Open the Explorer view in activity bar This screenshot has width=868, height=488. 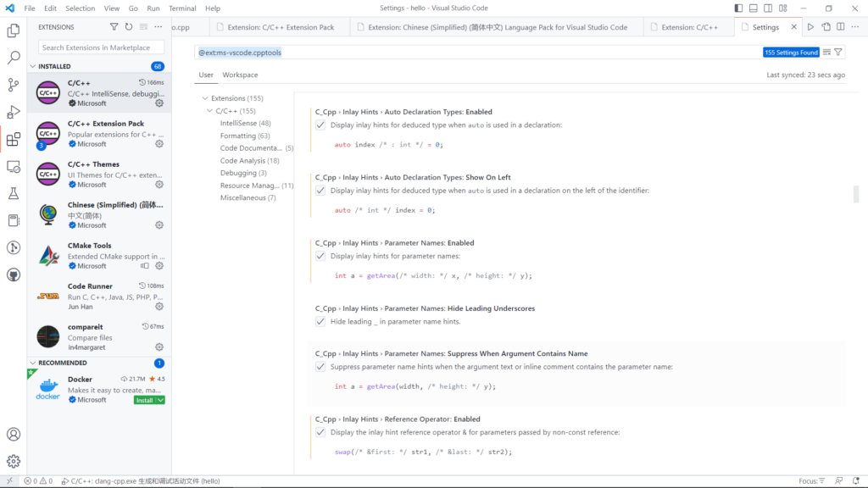click(x=14, y=31)
